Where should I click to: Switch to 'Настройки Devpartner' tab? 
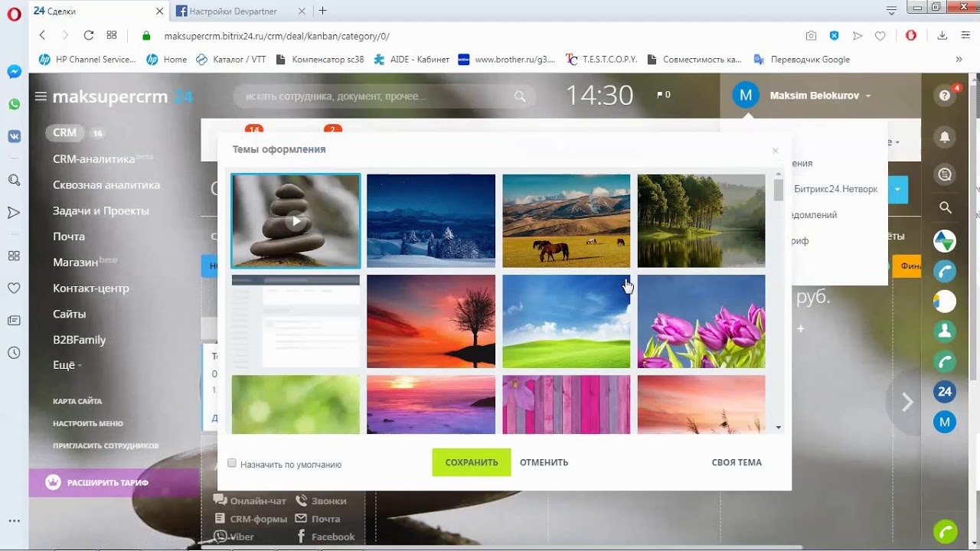pyautogui.click(x=233, y=11)
